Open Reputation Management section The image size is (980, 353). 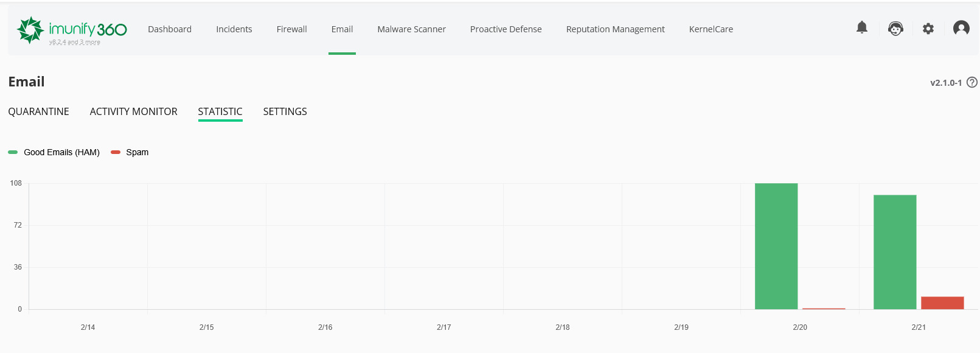pos(616,29)
